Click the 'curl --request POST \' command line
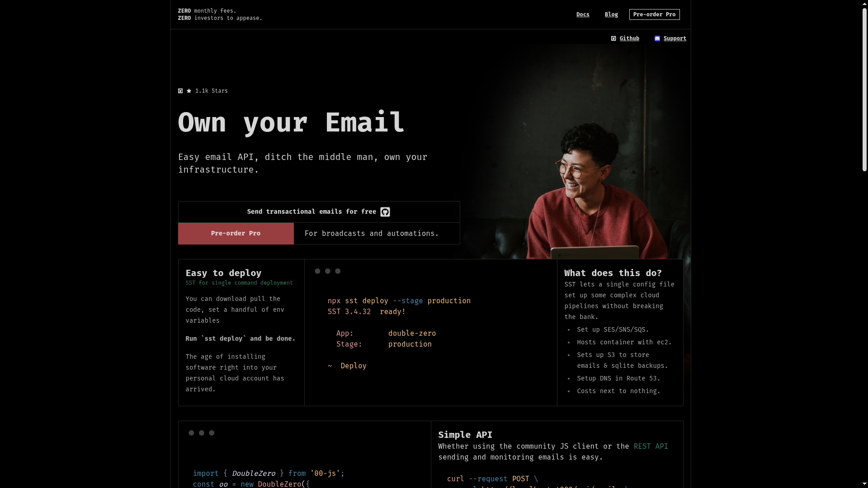Image resolution: width=868 pixels, height=488 pixels. coord(492,479)
